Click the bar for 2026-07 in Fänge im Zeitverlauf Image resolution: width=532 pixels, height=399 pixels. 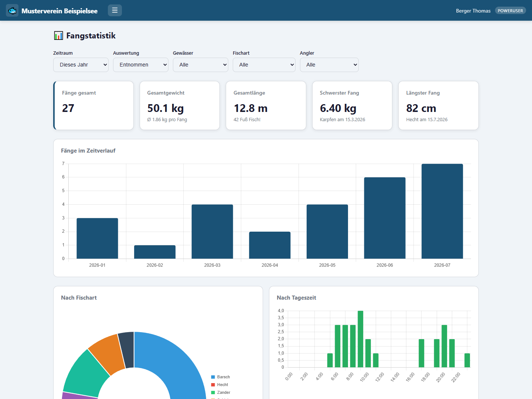(x=442, y=211)
